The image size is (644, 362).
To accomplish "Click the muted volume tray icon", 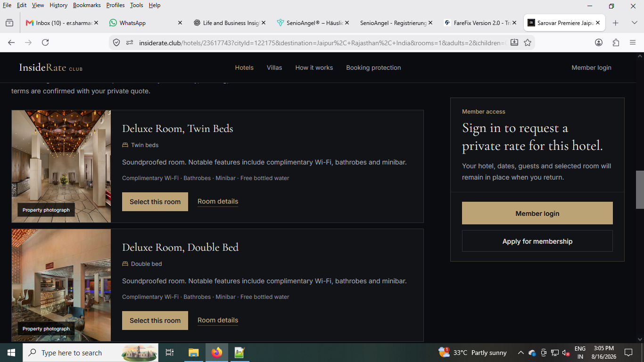I will pos(566,353).
